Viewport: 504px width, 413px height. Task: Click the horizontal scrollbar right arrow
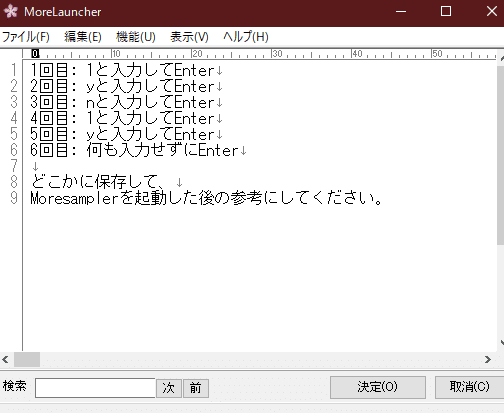(x=488, y=359)
